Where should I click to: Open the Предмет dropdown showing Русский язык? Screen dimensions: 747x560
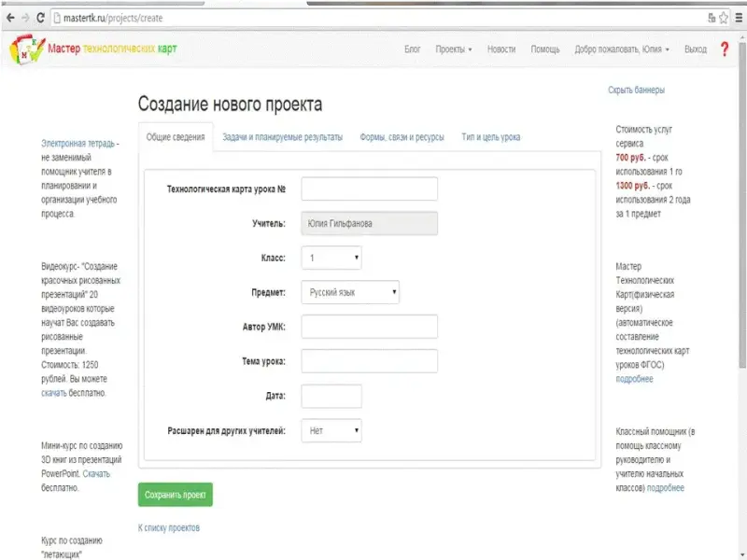click(350, 293)
